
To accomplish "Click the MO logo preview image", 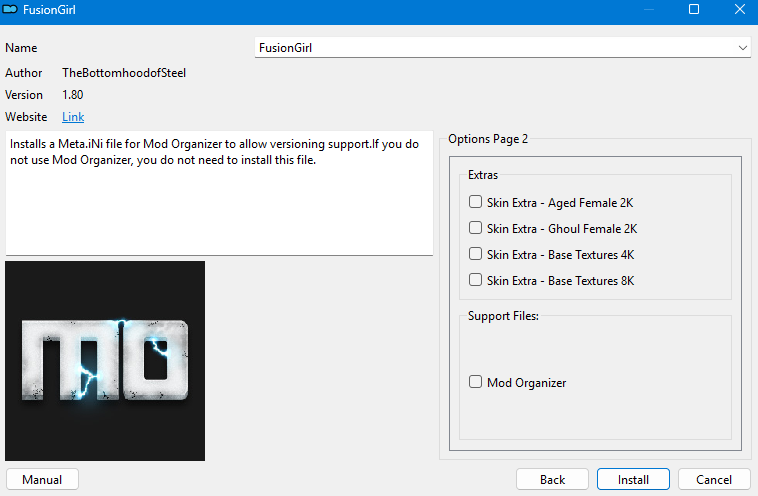I will click(105, 361).
